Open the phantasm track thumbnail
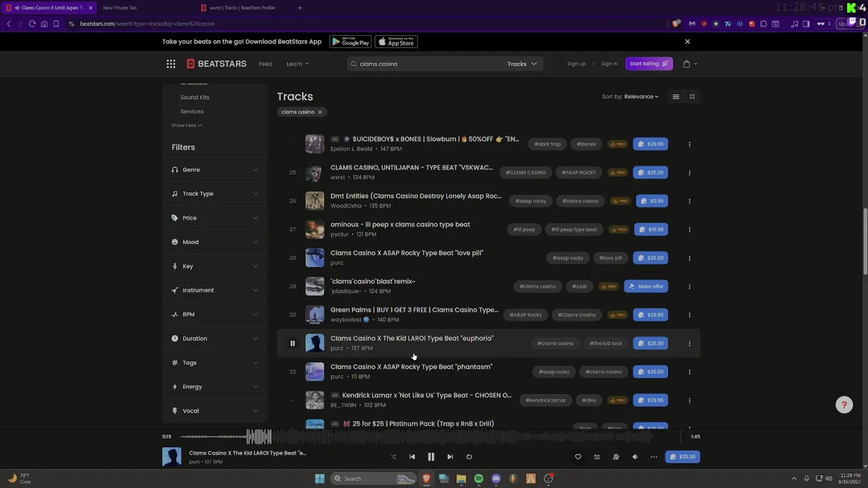 (315, 371)
